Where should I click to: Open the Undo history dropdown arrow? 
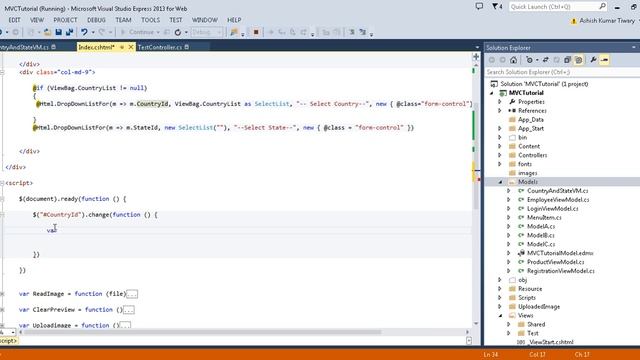[x=93, y=32]
